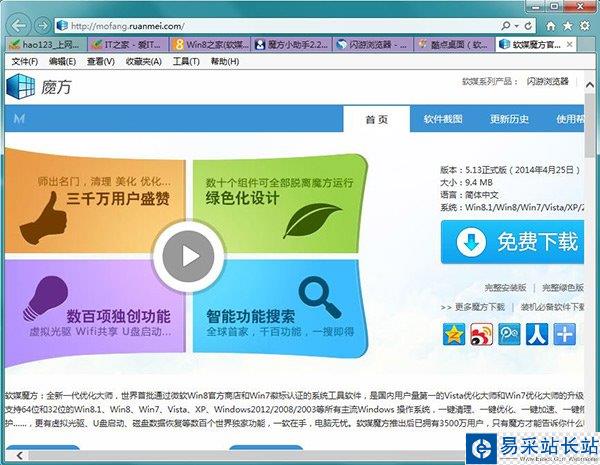
Task: Click the search magnifier in address bar
Action: coord(505,26)
